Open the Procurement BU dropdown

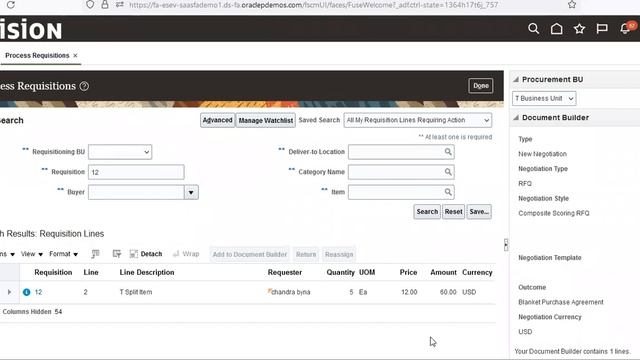544,98
